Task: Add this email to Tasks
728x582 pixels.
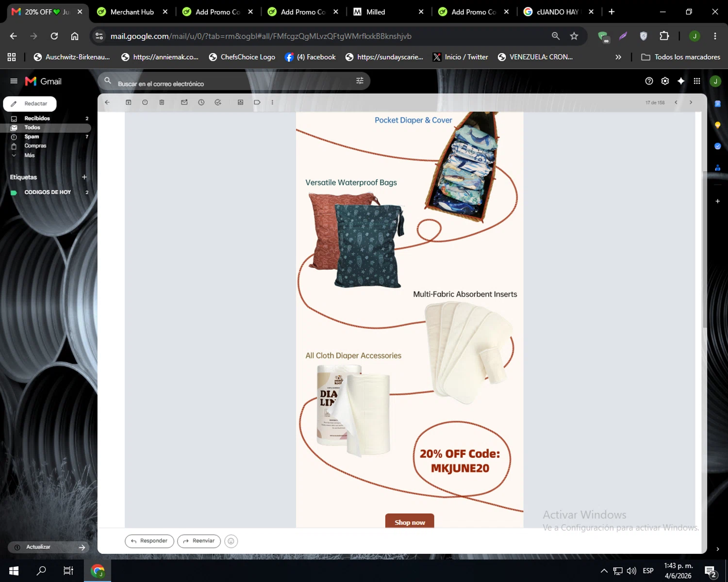Action: click(218, 102)
